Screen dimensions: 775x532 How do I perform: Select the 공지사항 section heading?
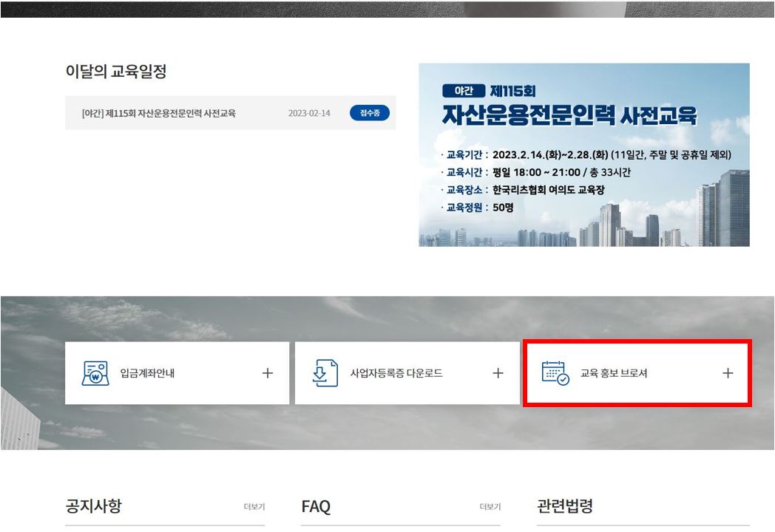point(93,506)
